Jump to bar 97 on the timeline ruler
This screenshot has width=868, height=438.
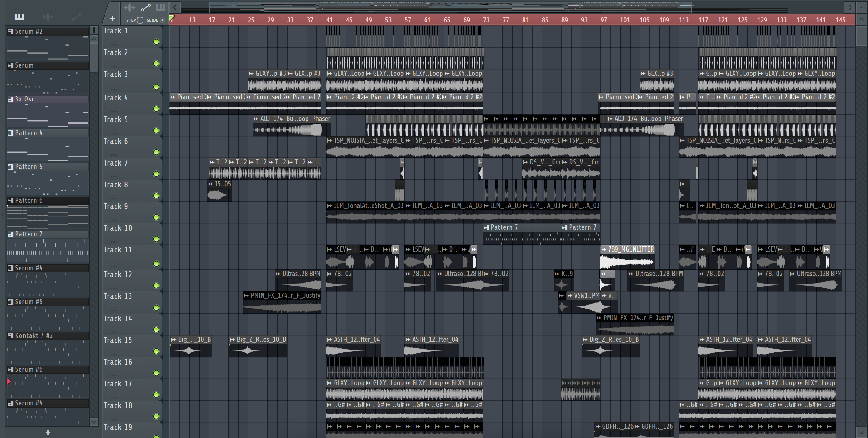[x=603, y=20]
